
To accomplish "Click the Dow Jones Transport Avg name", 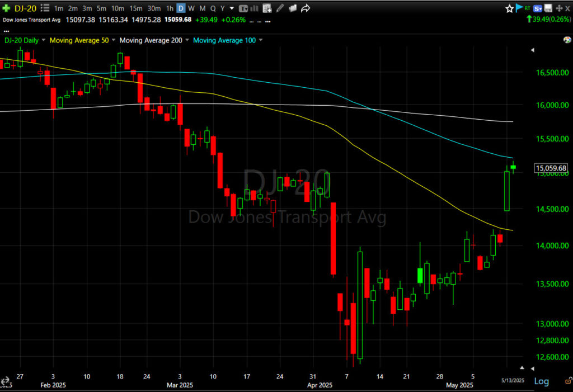I will 32,20.
